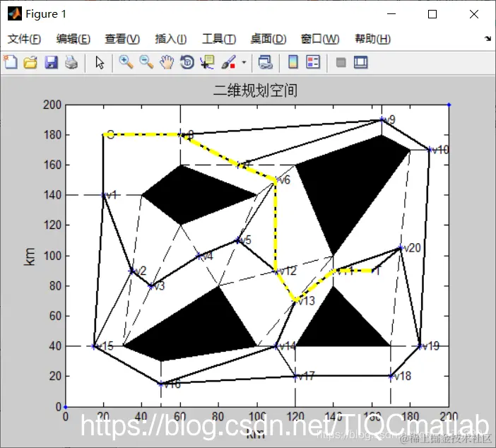This screenshot has width=496, height=448.
Task: Click the node label v18
Action: coord(403,376)
